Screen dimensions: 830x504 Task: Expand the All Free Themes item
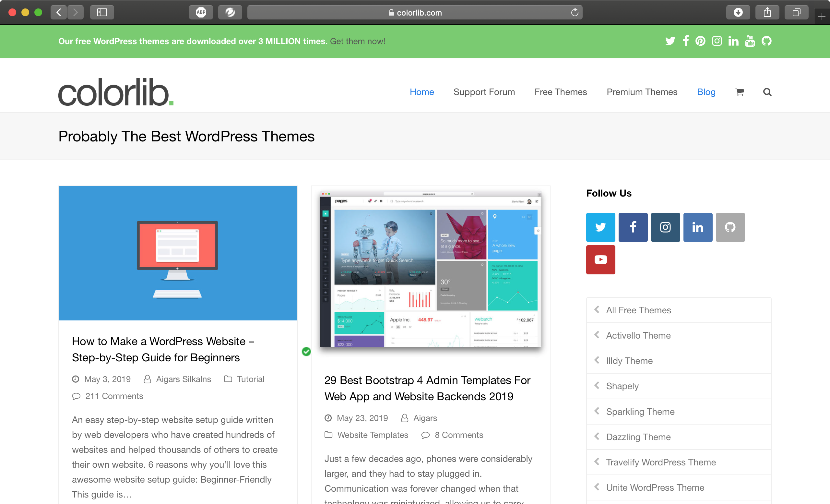pos(597,309)
